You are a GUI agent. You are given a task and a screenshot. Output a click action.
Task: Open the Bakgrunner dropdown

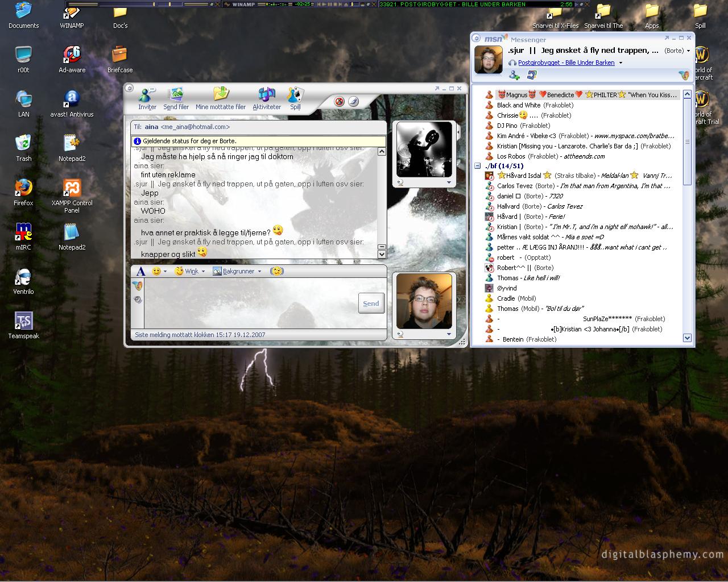coord(237,271)
